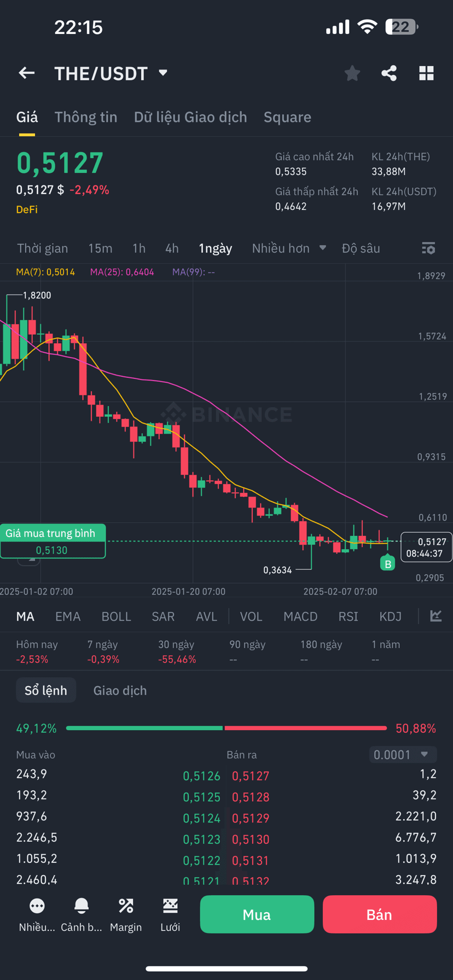This screenshot has height=980, width=453.
Task: Open the grid layout icon
Action: 426,73
